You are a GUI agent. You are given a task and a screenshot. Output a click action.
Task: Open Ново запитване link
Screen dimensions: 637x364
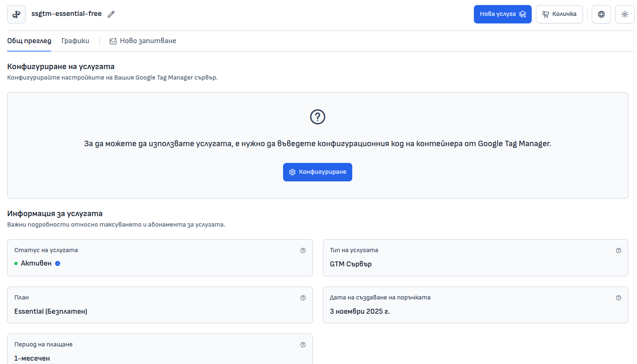coord(143,41)
